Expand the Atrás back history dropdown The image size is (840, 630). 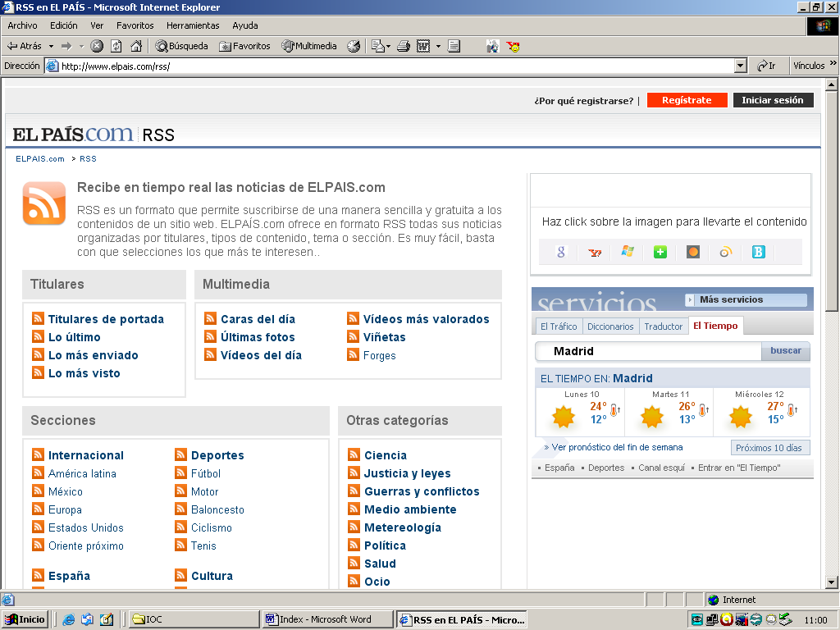[x=51, y=47]
